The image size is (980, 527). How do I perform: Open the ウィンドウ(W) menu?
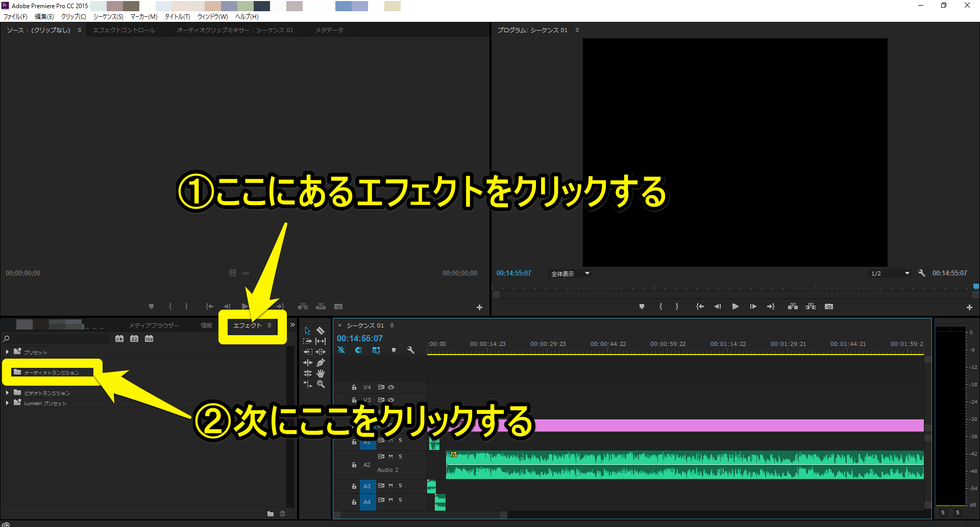(212, 16)
